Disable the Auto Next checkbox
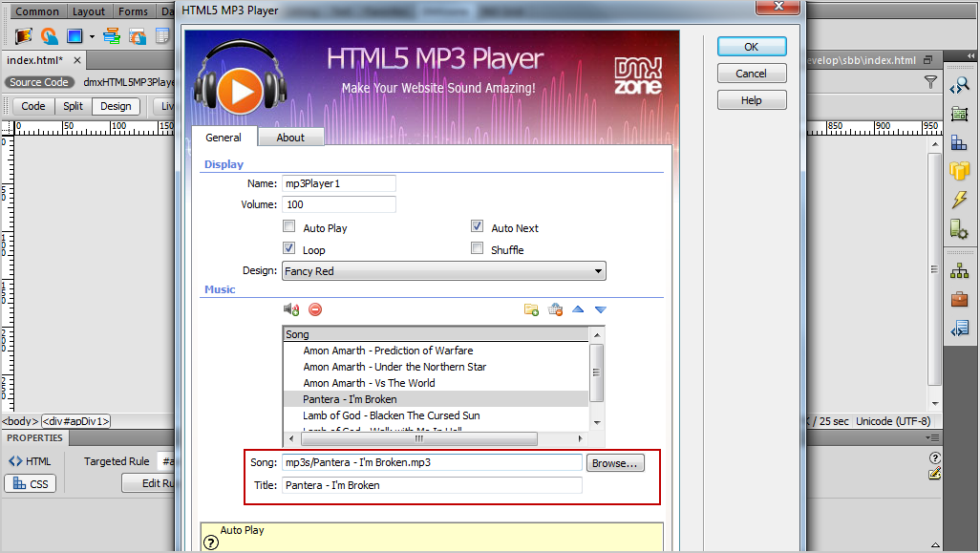Screen dimensions: 980x553 (477, 226)
